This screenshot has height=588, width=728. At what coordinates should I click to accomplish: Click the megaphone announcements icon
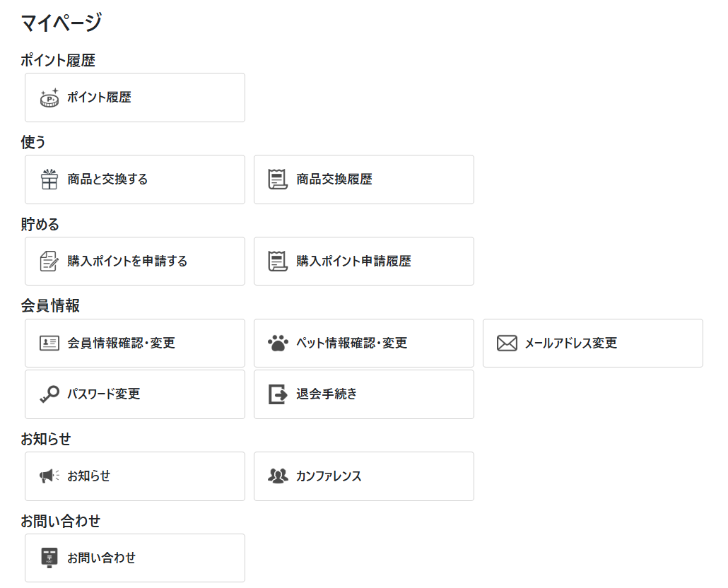click(49, 476)
